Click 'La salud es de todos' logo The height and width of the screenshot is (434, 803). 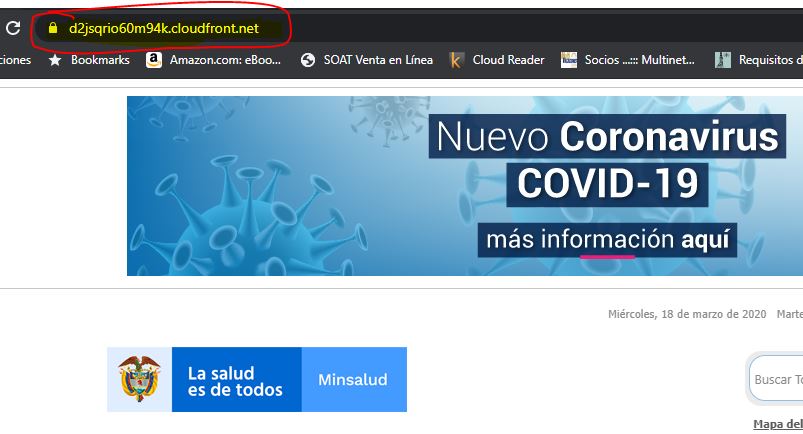(x=236, y=381)
